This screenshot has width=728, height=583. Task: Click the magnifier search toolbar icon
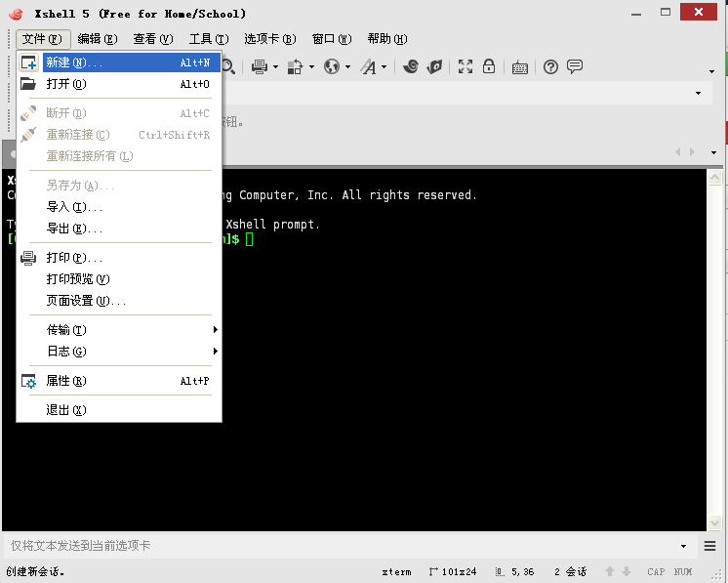[228, 67]
